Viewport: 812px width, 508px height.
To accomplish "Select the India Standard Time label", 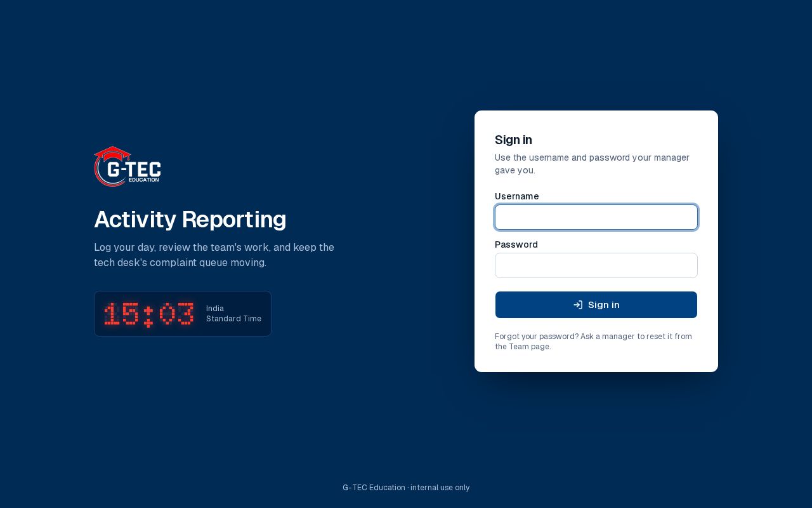I will point(233,314).
